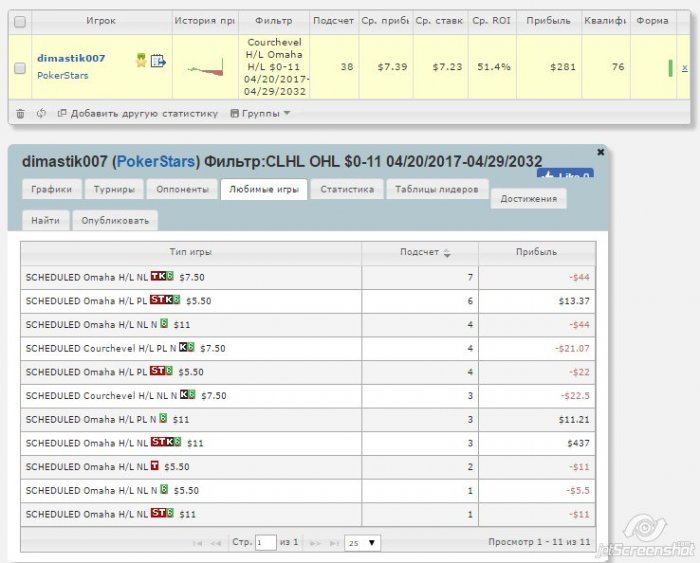Tick the checkbox beside dimastik007 row
This screenshot has height=563, width=700.
(x=20, y=68)
